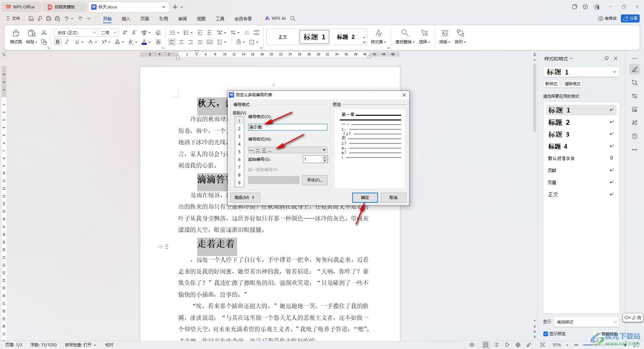Click the print icon

point(49,18)
